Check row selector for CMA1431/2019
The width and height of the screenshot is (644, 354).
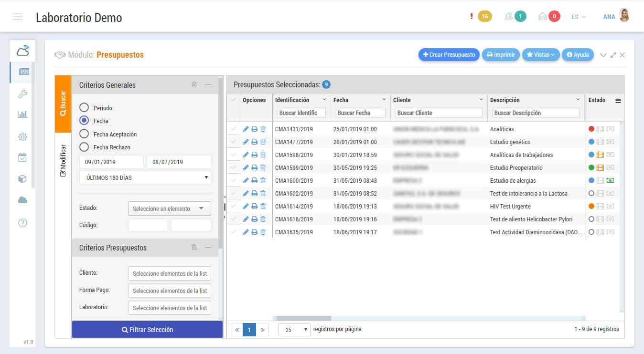(233, 129)
